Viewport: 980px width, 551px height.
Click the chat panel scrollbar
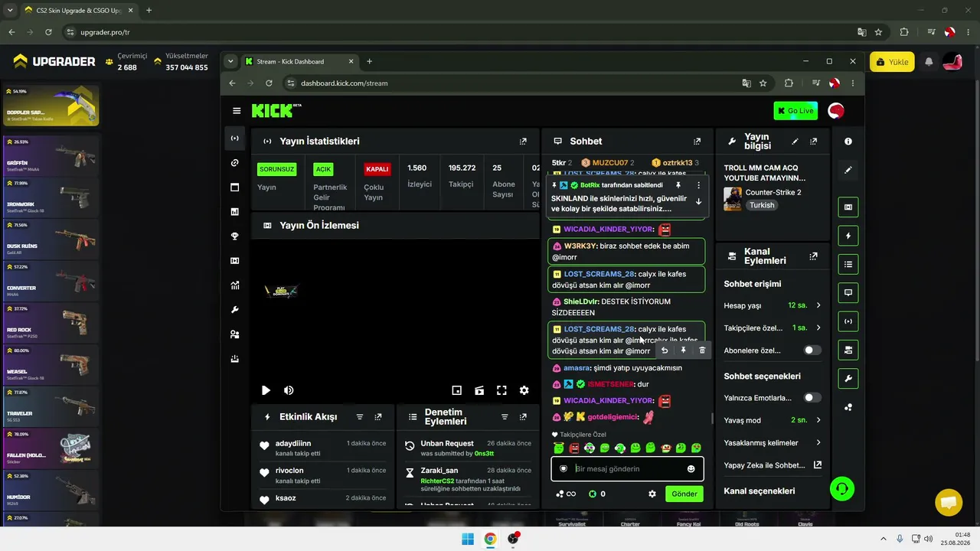[x=712, y=419]
